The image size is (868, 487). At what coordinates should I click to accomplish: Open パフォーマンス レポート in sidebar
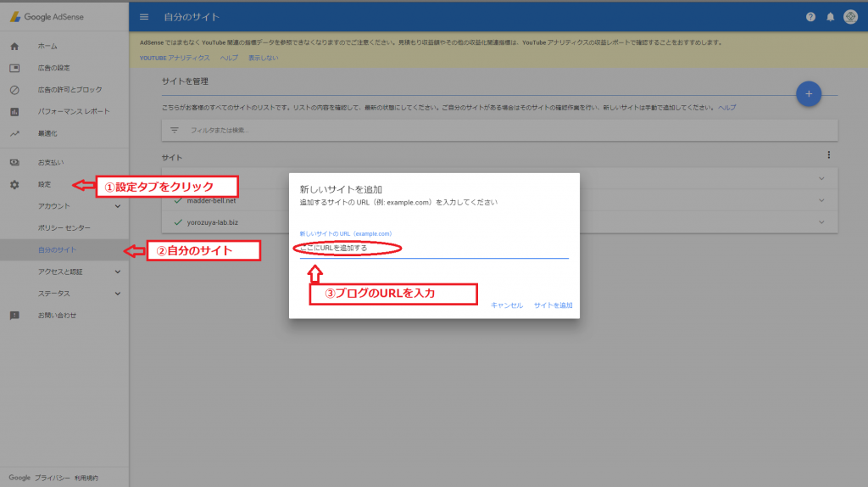point(74,111)
